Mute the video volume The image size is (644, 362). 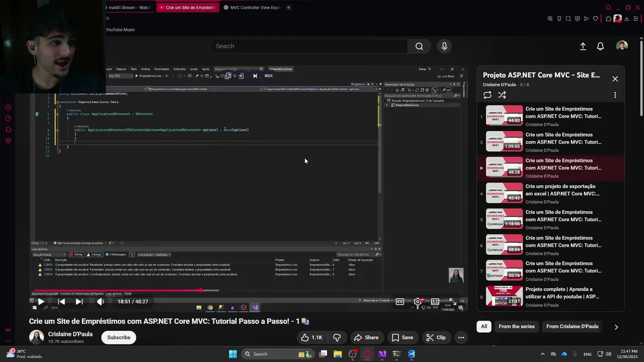coord(100,302)
